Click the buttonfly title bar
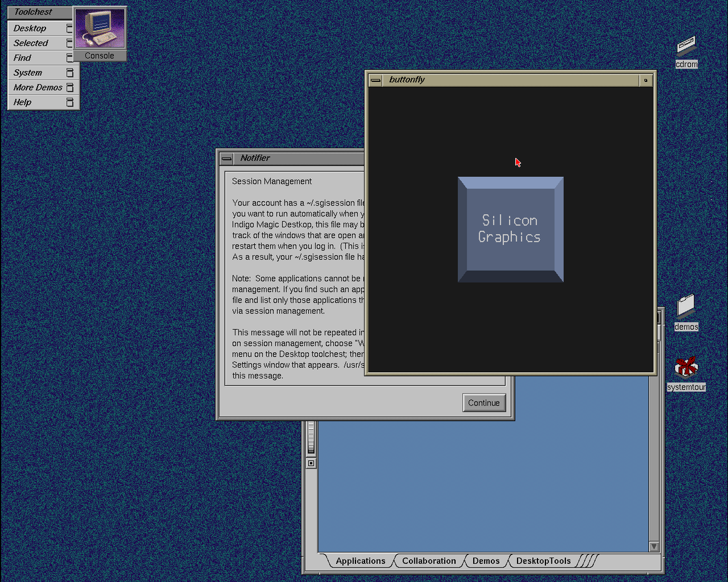 511,80
